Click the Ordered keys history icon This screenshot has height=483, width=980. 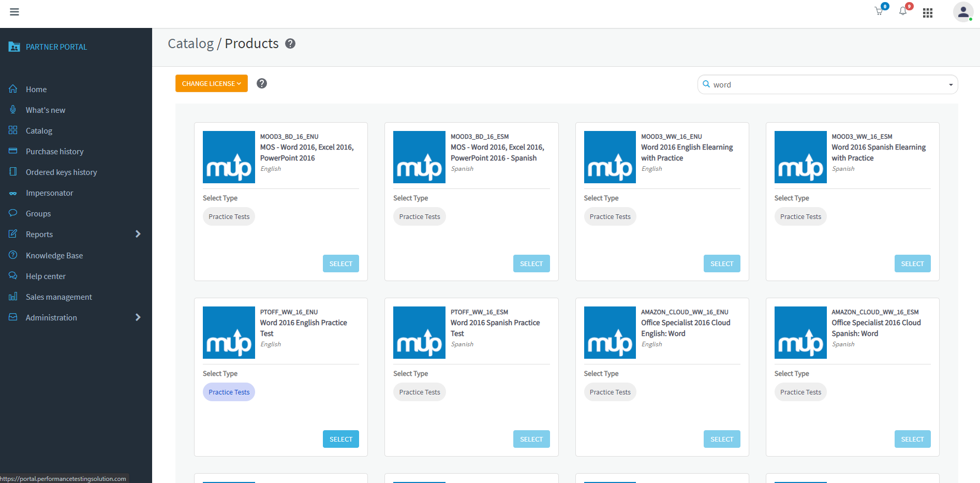click(x=13, y=172)
